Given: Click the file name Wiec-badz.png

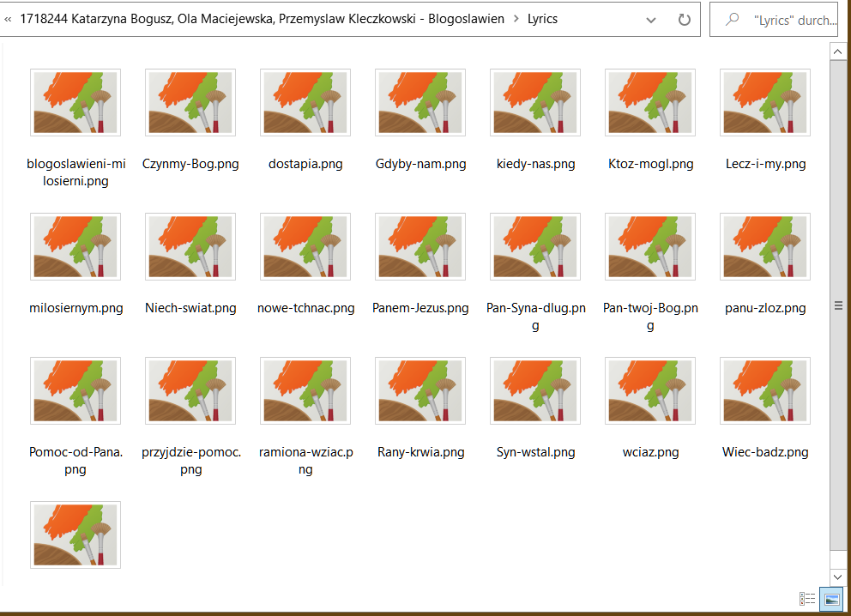Looking at the screenshot, I should coord(765,452).
